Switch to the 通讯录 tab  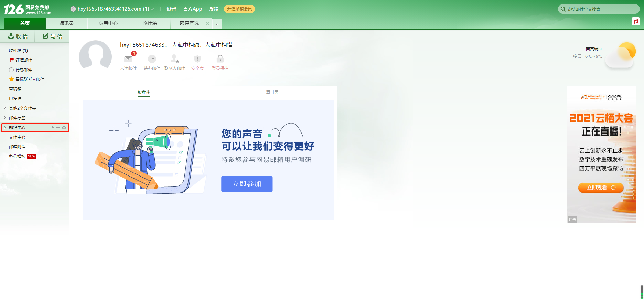click(x=66, y=23)
